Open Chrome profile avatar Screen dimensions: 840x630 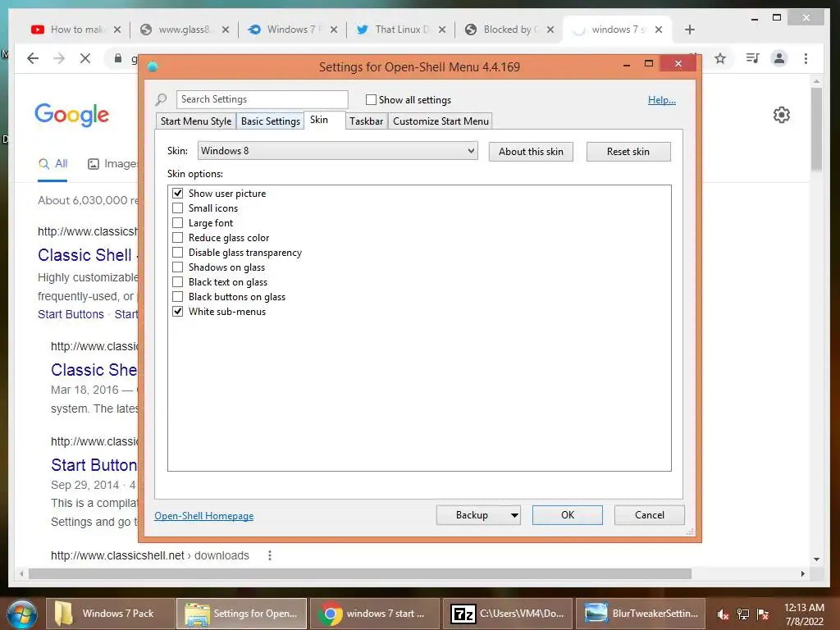[x=779, y=58]
